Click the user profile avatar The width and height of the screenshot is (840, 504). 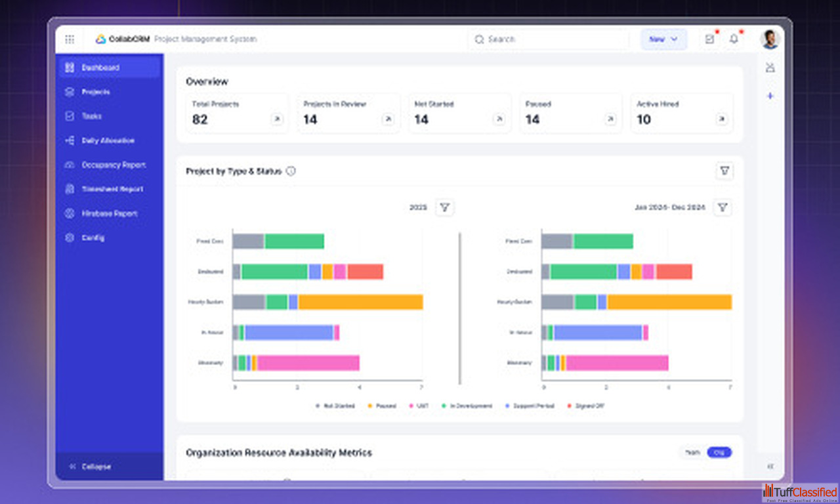point(770,39)
